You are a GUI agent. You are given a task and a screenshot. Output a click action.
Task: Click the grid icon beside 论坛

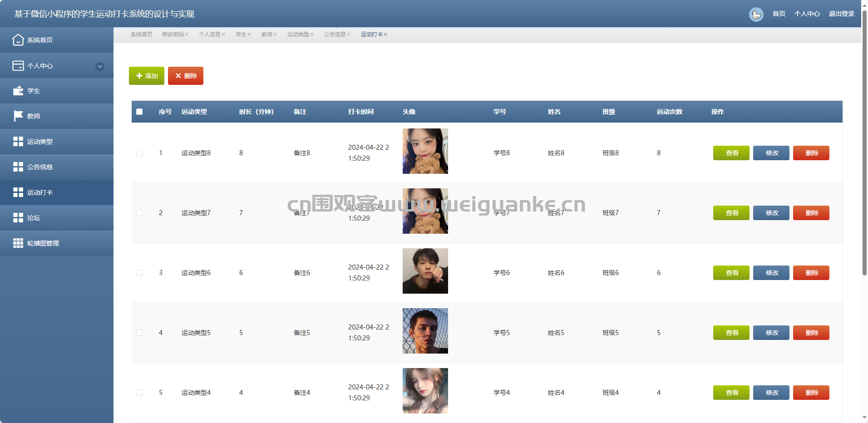pyautogui.click(x=18, y=218)
